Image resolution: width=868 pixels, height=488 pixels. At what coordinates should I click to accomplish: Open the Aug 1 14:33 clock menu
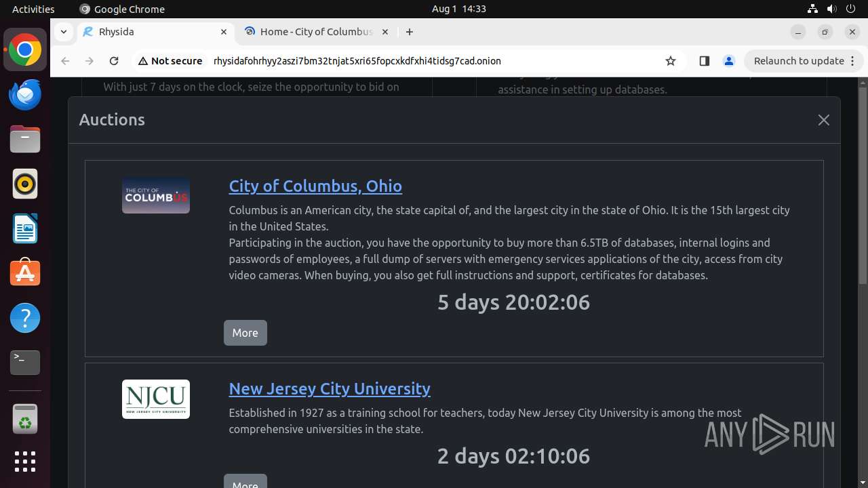coord(459,9)
